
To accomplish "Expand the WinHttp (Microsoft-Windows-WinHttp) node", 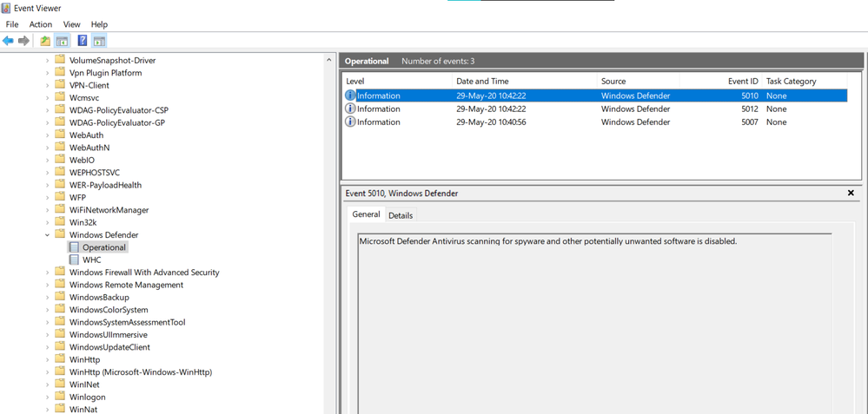I will [x=48, y=372].
